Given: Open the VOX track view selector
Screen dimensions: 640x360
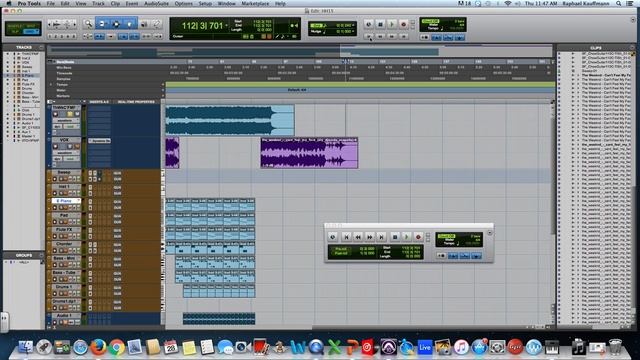Looking at the screenshot, I should tap(65, 153).
